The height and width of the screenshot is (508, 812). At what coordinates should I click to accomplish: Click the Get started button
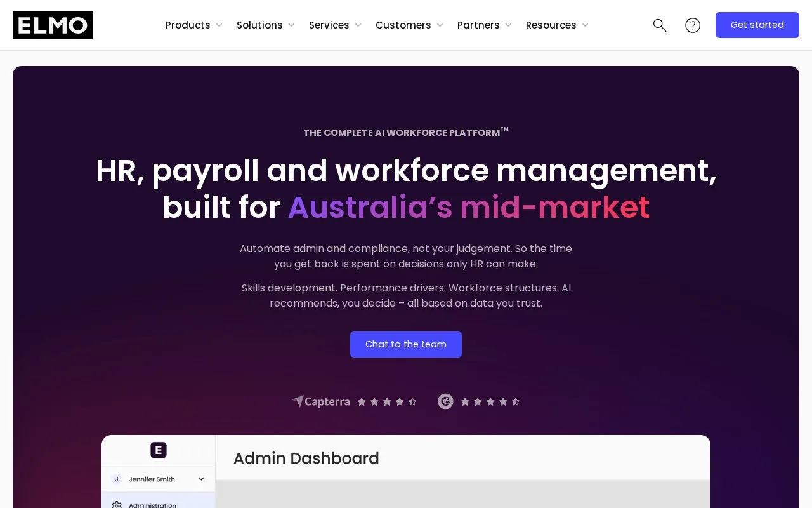tap(757, 25)
